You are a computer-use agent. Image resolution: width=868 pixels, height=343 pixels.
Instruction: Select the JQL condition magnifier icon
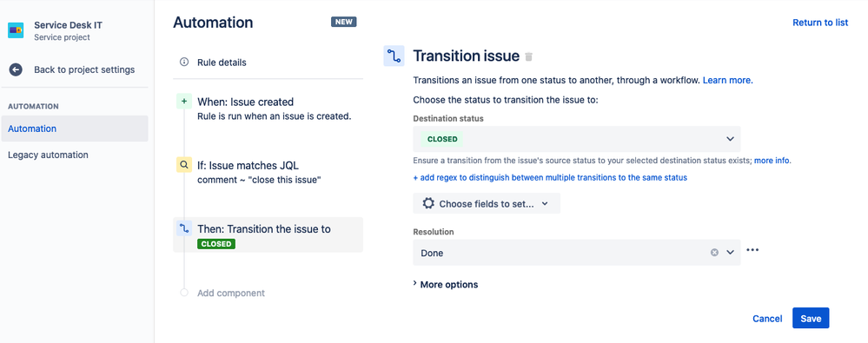pos(184,165)
